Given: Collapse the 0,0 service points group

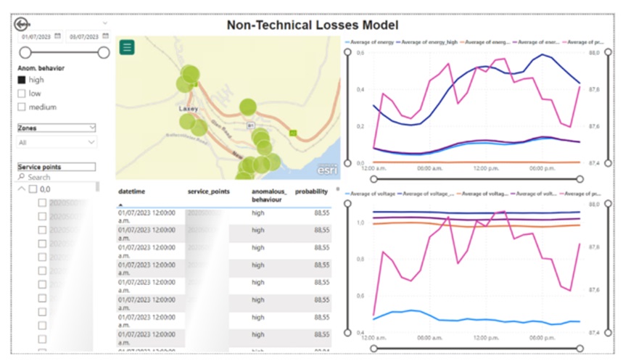Looking at the screenshot, I should click(x=21, y=189).
